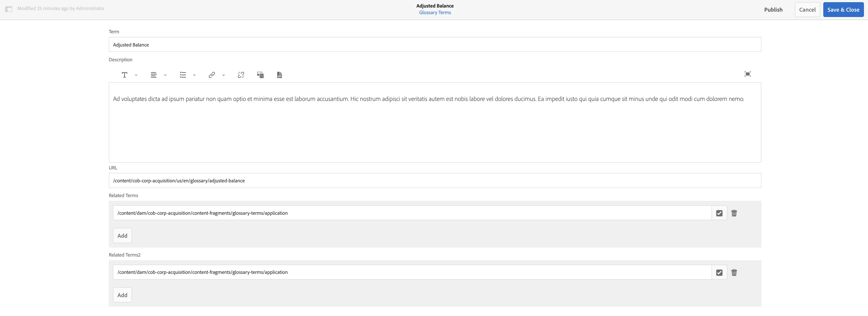
Task: Click the insert content fragment icon
Action: click(x=279, y=75)
